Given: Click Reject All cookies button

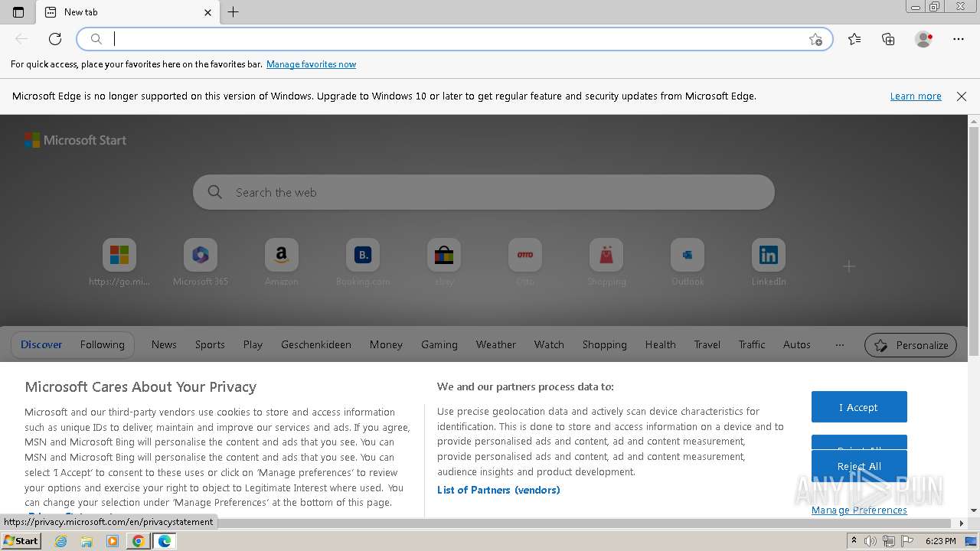Looking at the screenshot, I should tap(859, 466).
